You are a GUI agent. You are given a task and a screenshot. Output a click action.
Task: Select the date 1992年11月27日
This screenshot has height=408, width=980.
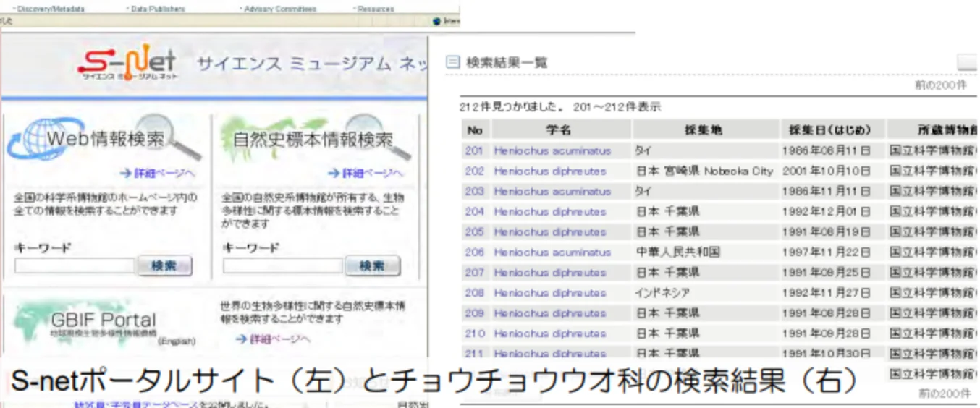coord(826,293)
